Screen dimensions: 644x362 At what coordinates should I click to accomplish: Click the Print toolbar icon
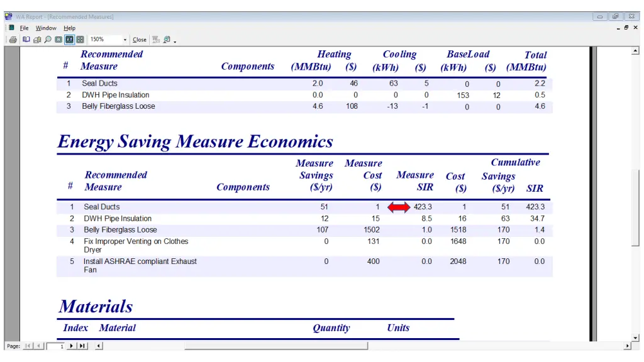coord(13,40)
